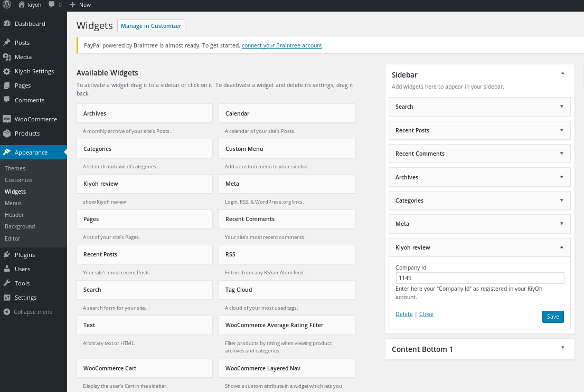
Task: Click the plus icon beside New
Action: (x=72, y=5)
